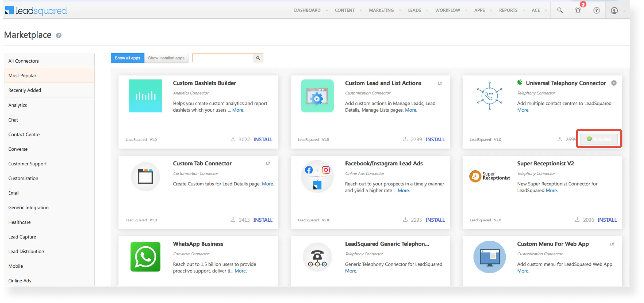
Task: Click the LeadSquared Generic Telephony icon
Action: (317, 257)
